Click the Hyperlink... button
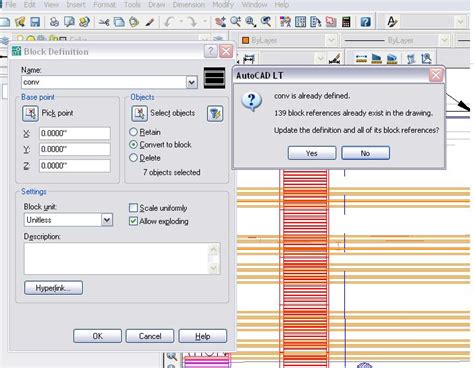474x368 pixels. [x=53, y=288]
